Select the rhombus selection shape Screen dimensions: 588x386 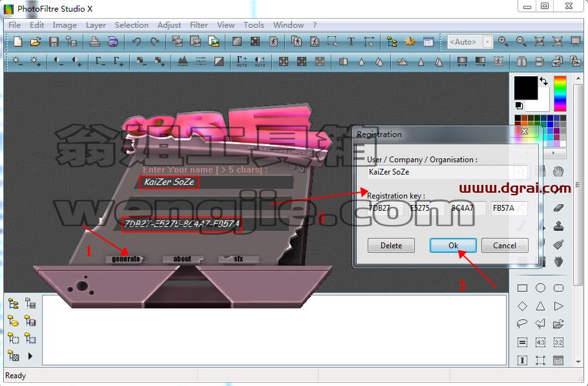tap(522, 306)
